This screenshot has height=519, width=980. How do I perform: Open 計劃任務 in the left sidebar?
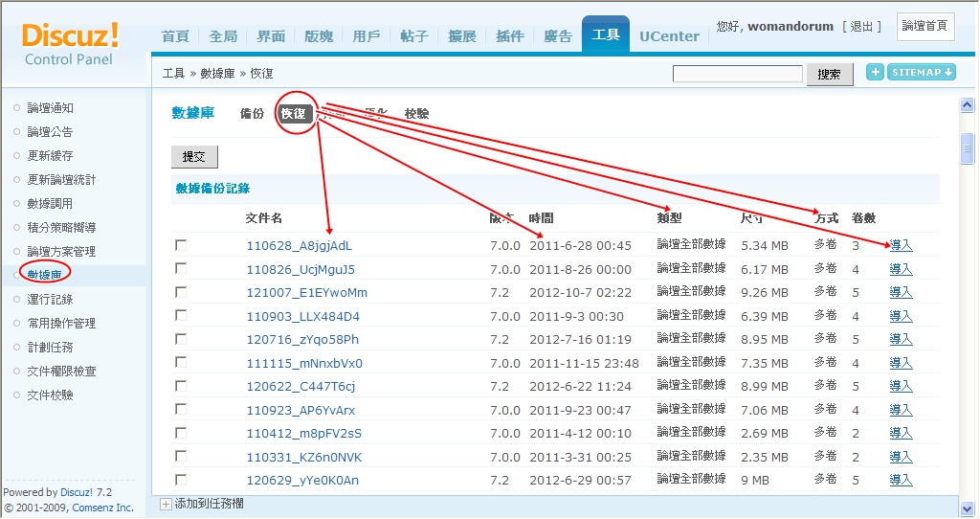(x=51, y=348)
